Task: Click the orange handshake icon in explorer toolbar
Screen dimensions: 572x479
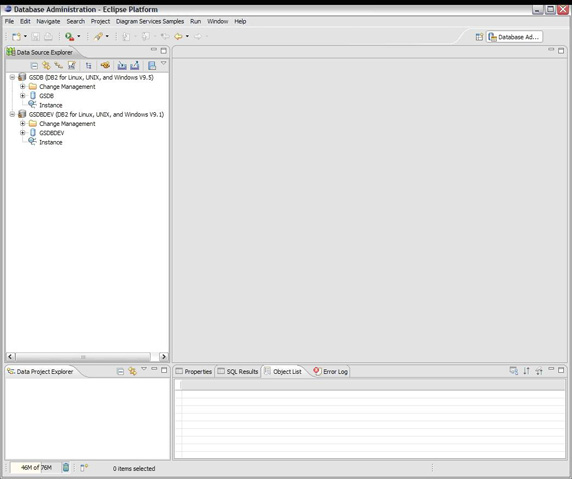Action: 105,66
